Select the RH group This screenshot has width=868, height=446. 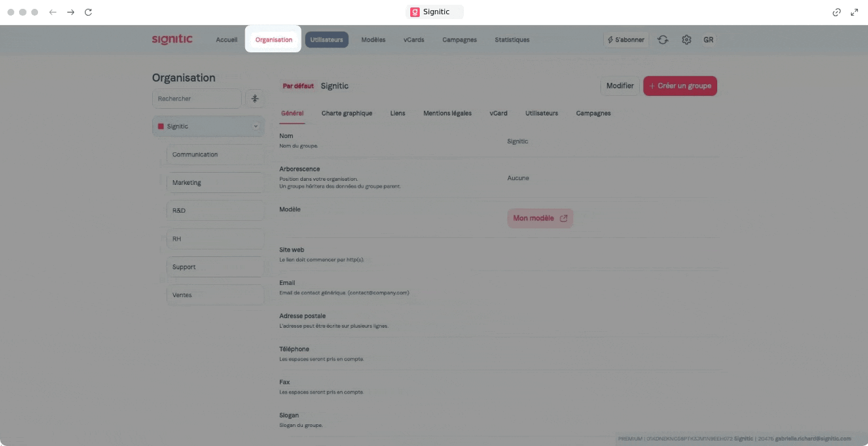(x=215, y=239)
